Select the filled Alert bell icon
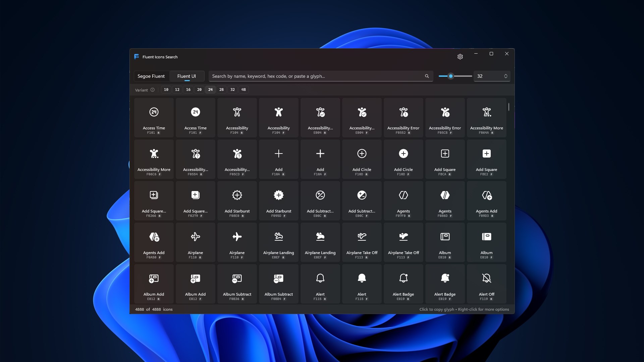The width and height of the screenshot is (644, 362). pos(362,284)
